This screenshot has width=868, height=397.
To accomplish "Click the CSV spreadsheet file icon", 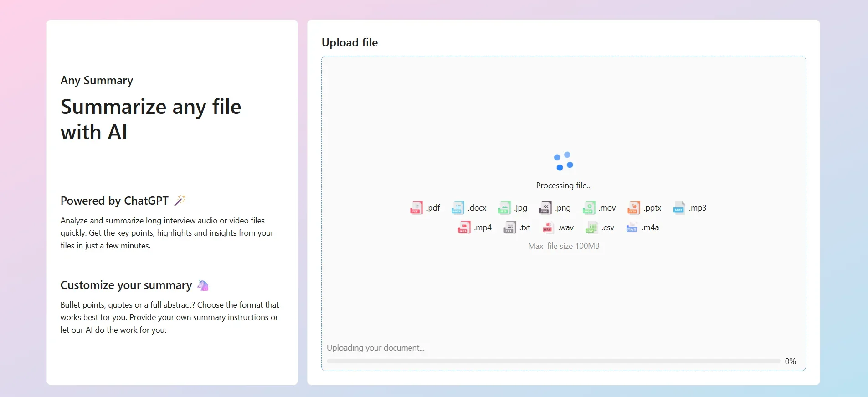I will point(591,227).
